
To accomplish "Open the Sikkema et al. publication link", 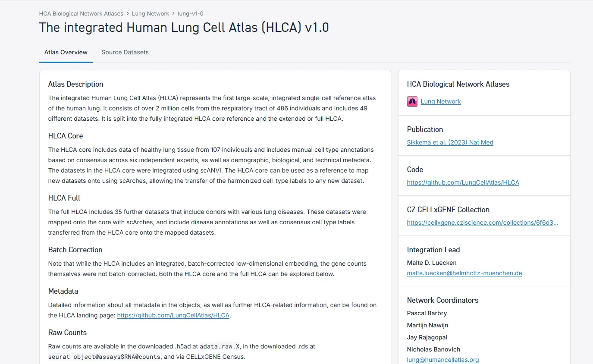I will (450, 142).
